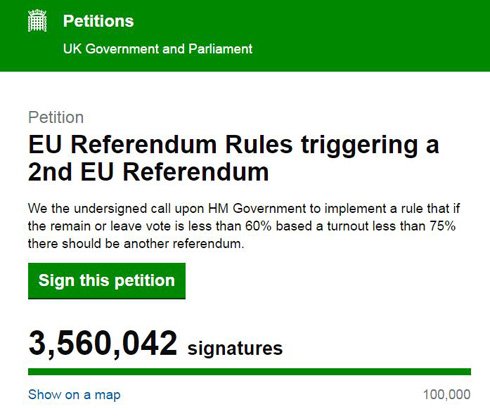Open the Petitions home header link
This screenshot has width=490, height=416.
[98, 21]
